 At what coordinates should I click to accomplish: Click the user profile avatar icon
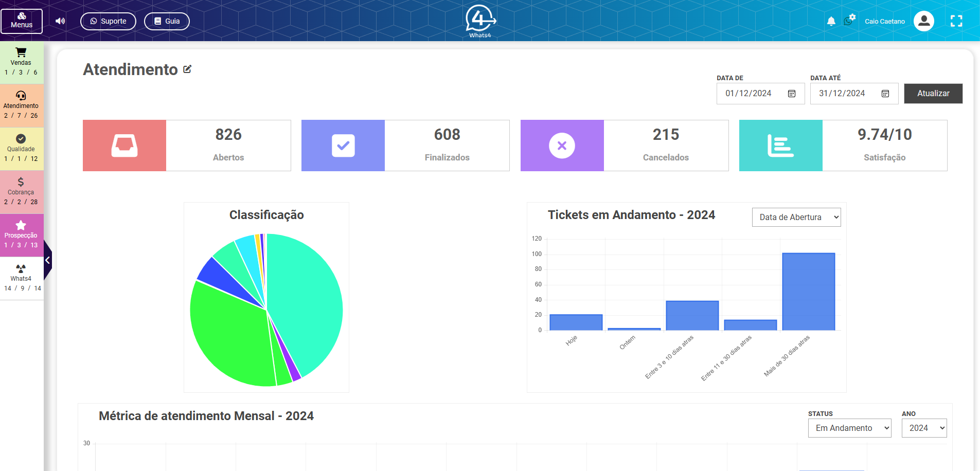pyautogui.click(x=923, y=21)
